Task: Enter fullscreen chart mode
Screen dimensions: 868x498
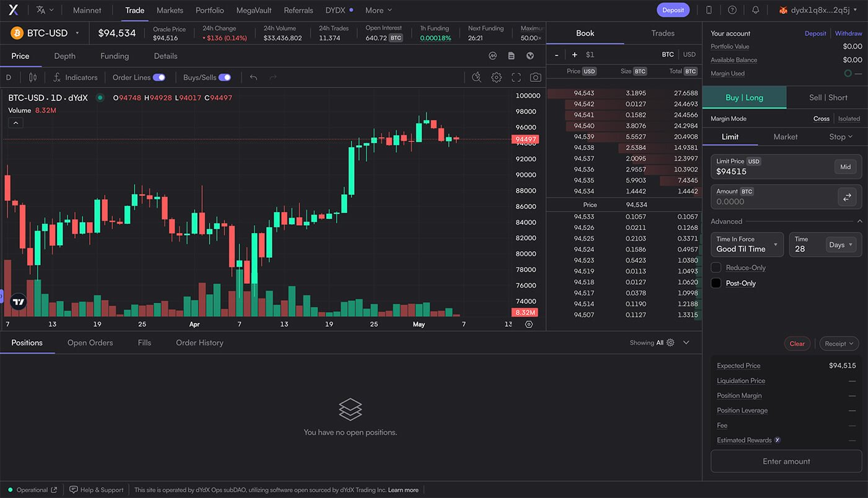Action: [516, 77]
